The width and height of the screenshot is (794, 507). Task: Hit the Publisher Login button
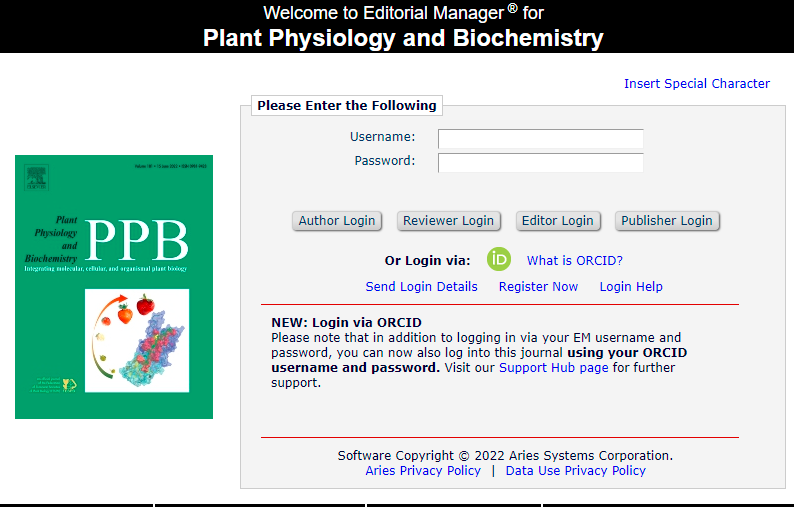point(667,221)
